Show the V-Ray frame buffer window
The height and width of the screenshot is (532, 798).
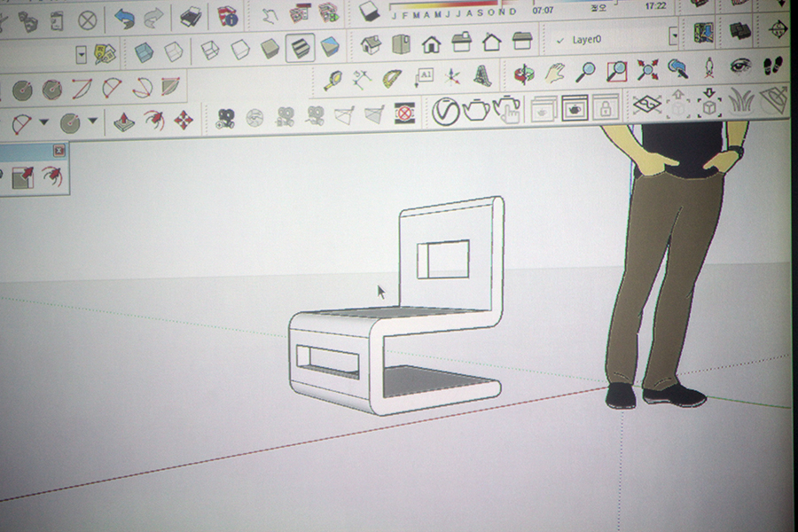pyautogui.click(x=574, y=108)
